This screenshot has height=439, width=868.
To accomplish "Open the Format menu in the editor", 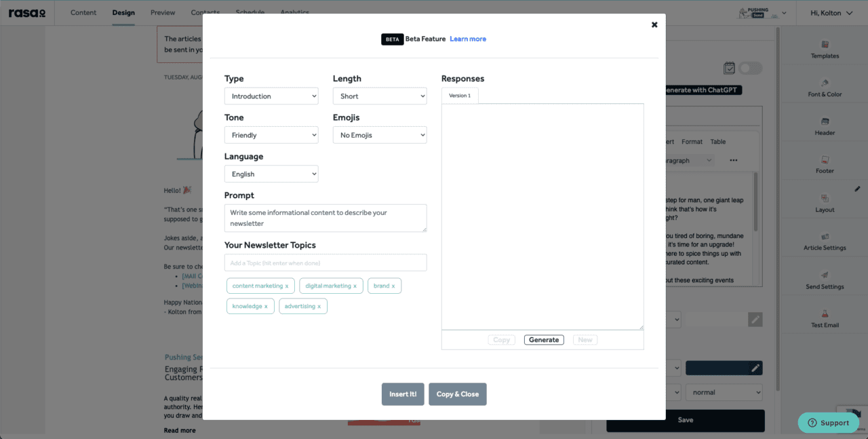I will (x=692, y=142).
